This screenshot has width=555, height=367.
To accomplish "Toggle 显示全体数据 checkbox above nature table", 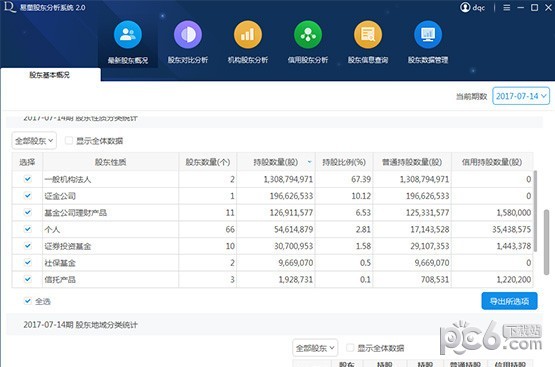I will [69, 141].
